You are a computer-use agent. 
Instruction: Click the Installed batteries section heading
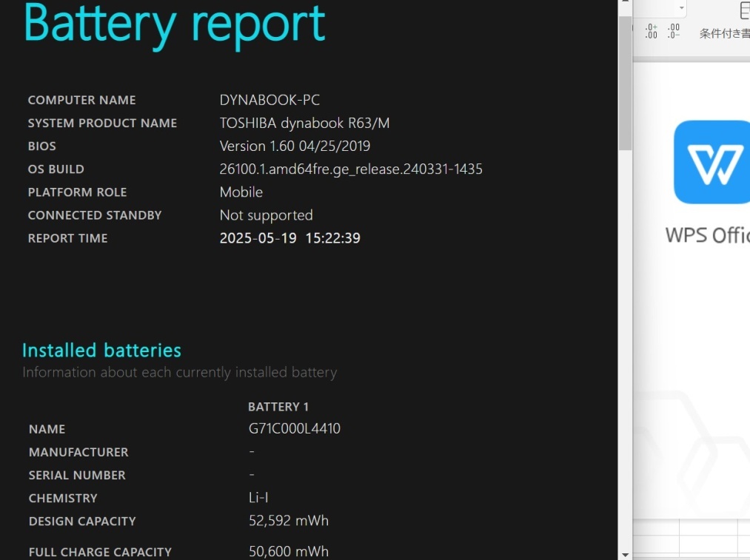click(102, 350)
